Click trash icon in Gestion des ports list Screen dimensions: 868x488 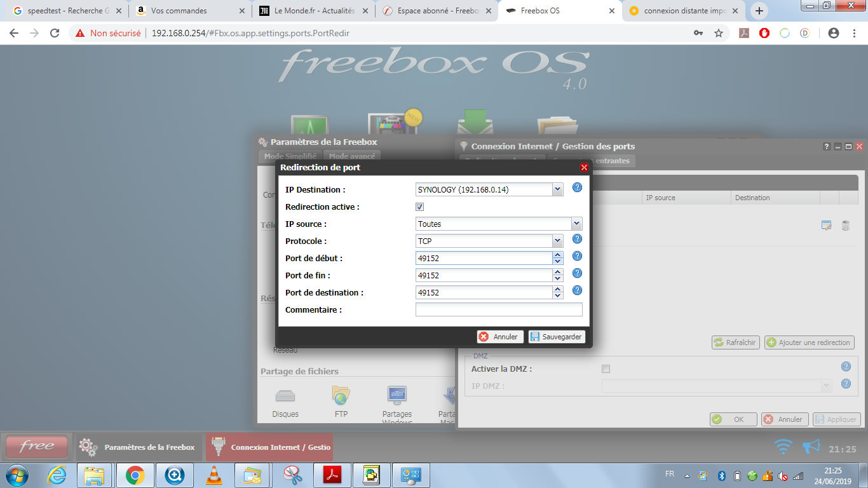846,225
